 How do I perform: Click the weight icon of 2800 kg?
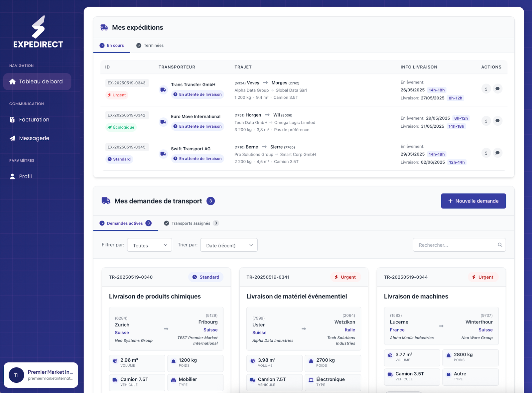448,355
